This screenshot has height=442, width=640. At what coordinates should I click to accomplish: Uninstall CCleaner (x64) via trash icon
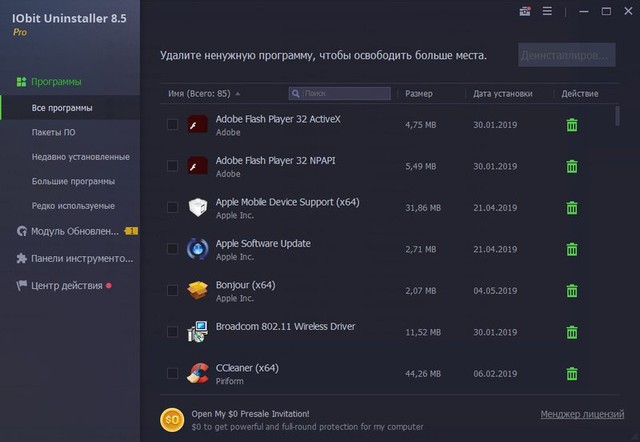(572, 374)
